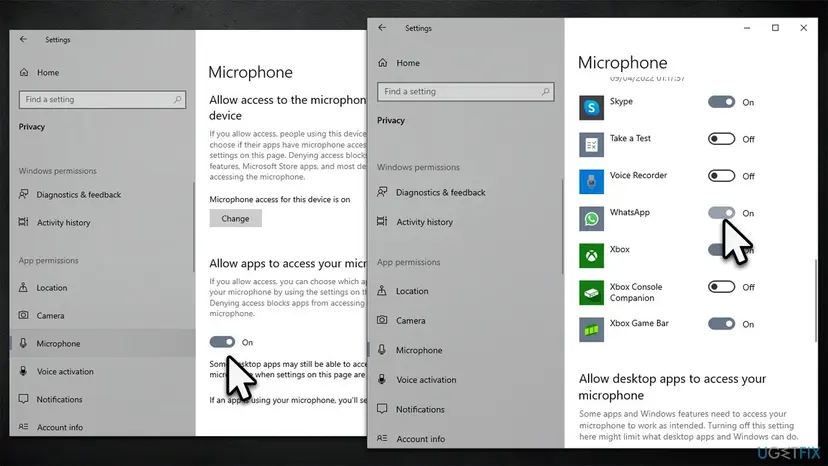Click search magnifier in right window's search box
The height and width of the screenshot is (466, 828).
click(x=545, y=91)
